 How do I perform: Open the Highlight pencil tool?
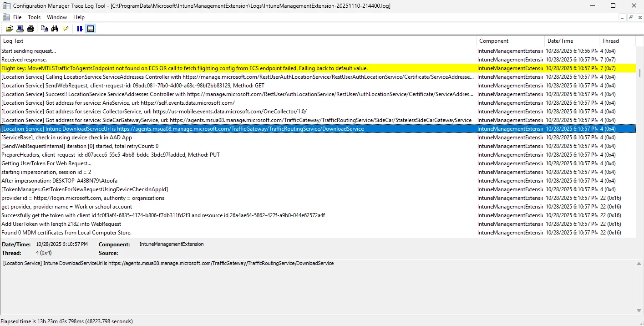[66, 29]
